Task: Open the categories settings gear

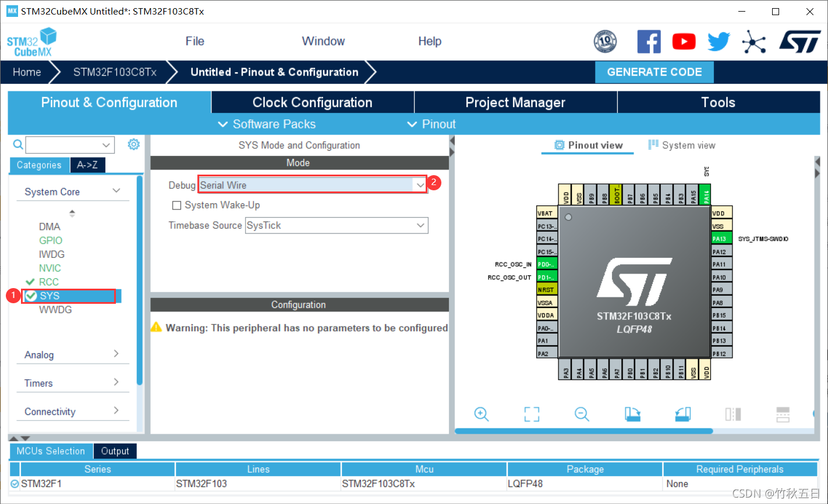Action: (x=134, y=144)
